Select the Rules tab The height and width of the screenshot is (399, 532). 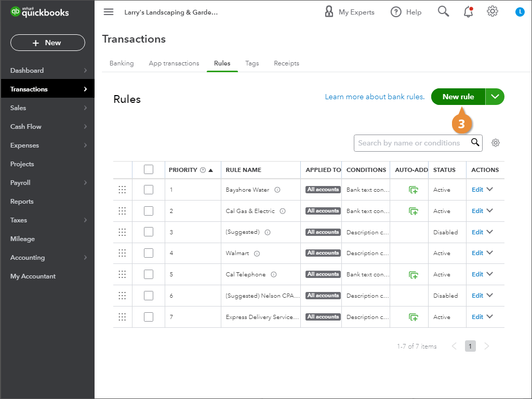point(222,63)
